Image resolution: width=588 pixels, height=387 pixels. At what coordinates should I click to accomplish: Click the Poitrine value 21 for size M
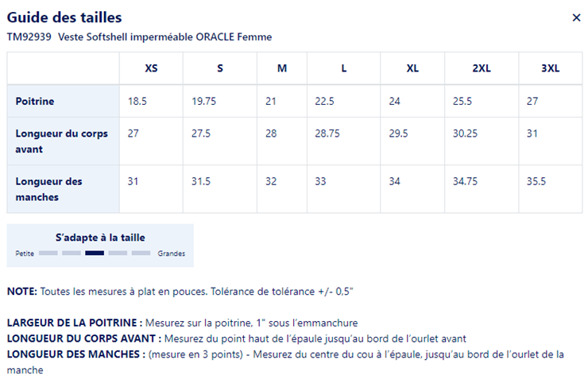coord(271,101)
